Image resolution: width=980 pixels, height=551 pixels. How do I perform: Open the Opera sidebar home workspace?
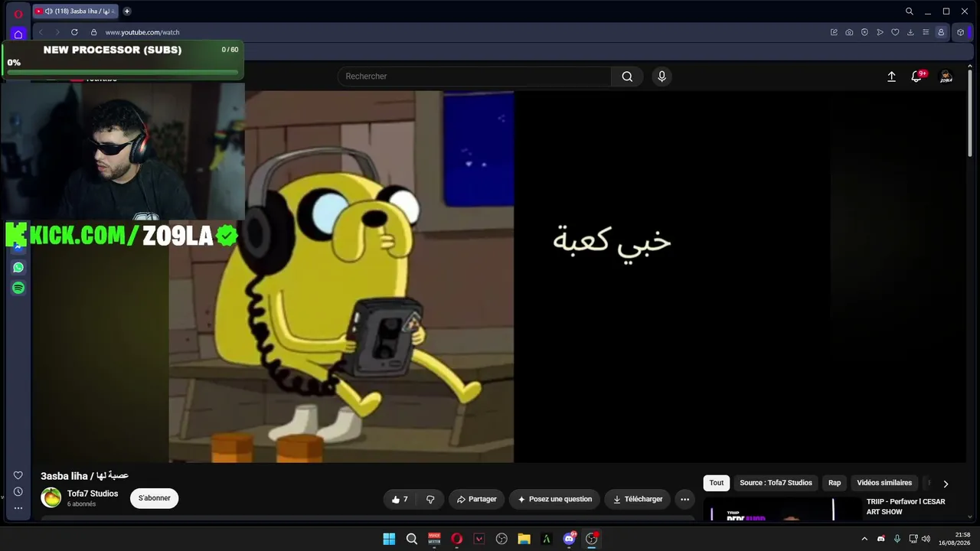tap(18, 34)
